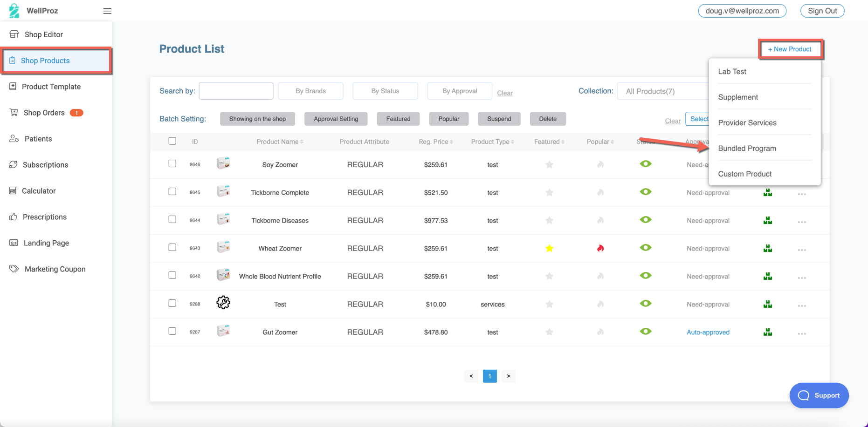Click Tickborne Complete featured star
The height and width of the screenshot is (427, 868).
click(x=549, y=192)
